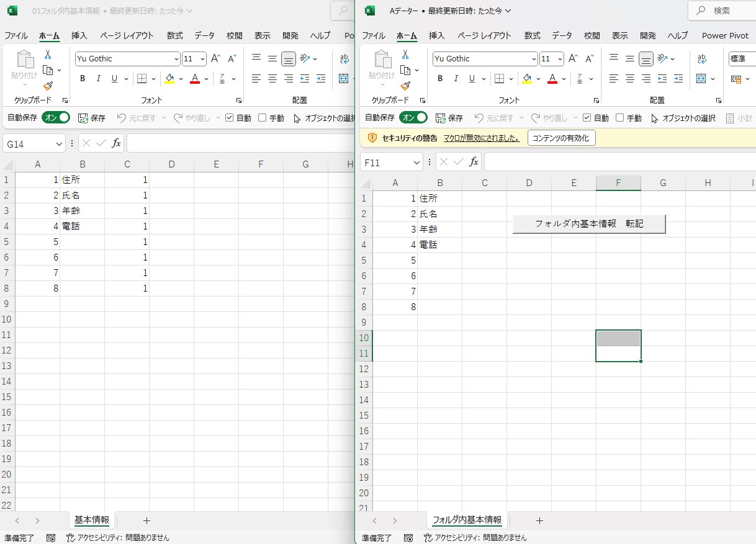Image resolution: width=756 pixels, height=544 pixels.
Task: Open font size dropdown in left window
Action: click(203, 59)
